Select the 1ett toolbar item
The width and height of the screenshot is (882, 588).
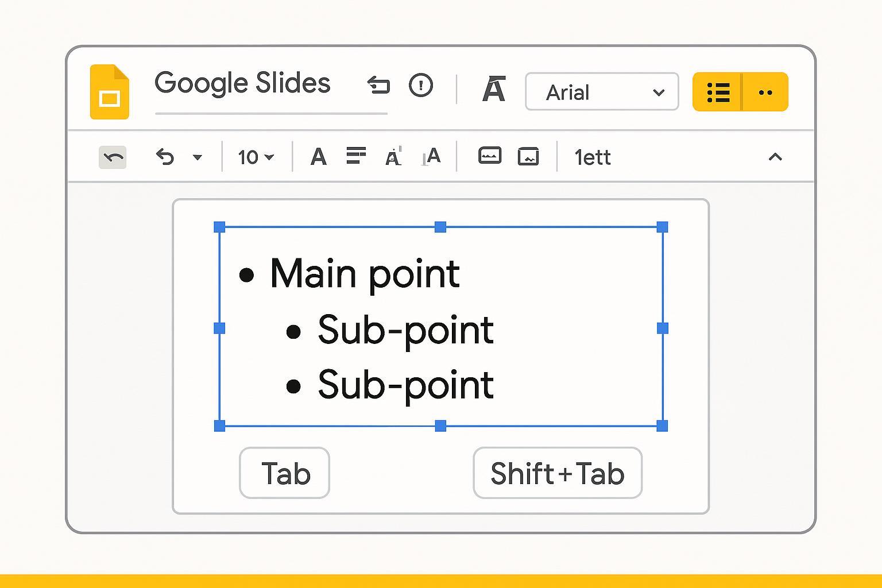pyautogui.click(x=592, y=157)
